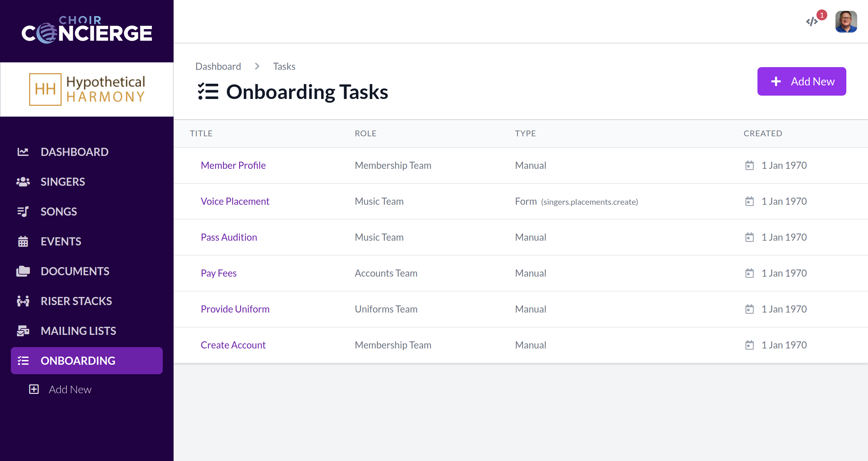Click the plus-square icon beside sidebar Add New
This screenshot has height=461, width=868.
coord(34,389)
